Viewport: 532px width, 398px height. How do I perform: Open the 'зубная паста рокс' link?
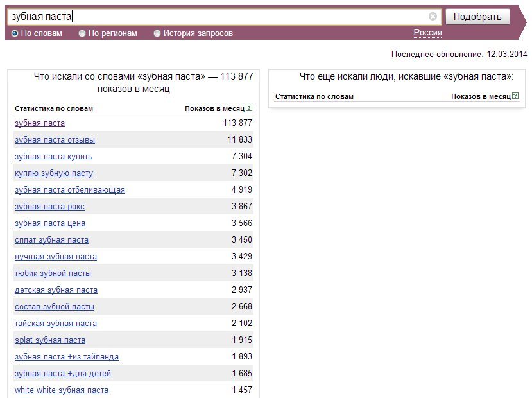[x=49, y=206]
